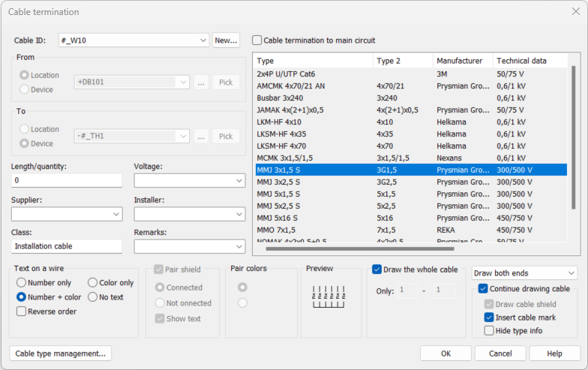Tick the Reverse order checkbox
Viewport: 588px width, 370px height.
[22, 311]
